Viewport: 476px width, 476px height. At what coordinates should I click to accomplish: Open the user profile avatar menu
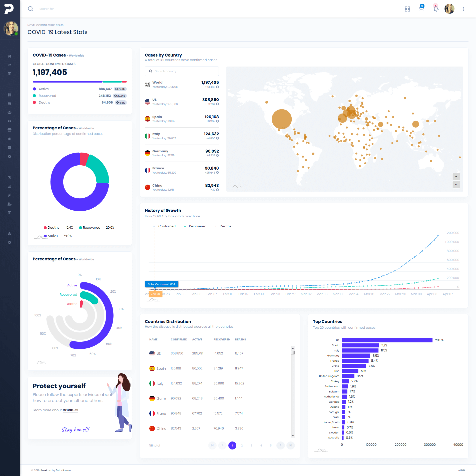pos(449,9)
